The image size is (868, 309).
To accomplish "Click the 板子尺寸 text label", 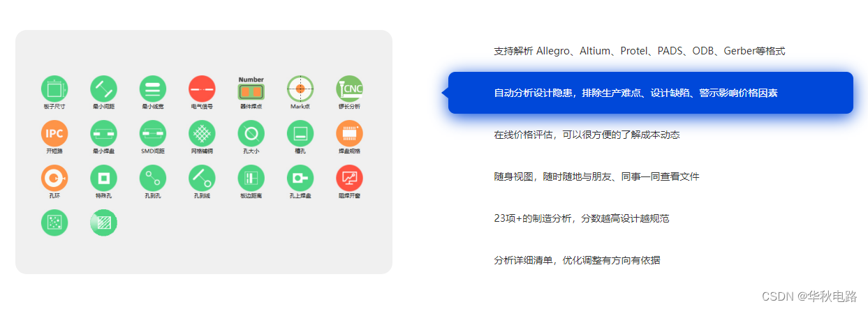I will 54,107.
